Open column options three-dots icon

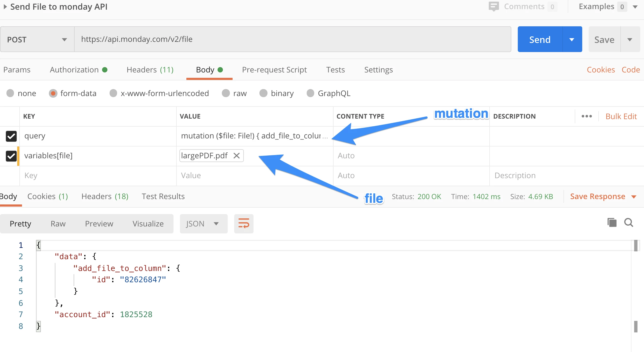tap(587, 116)
